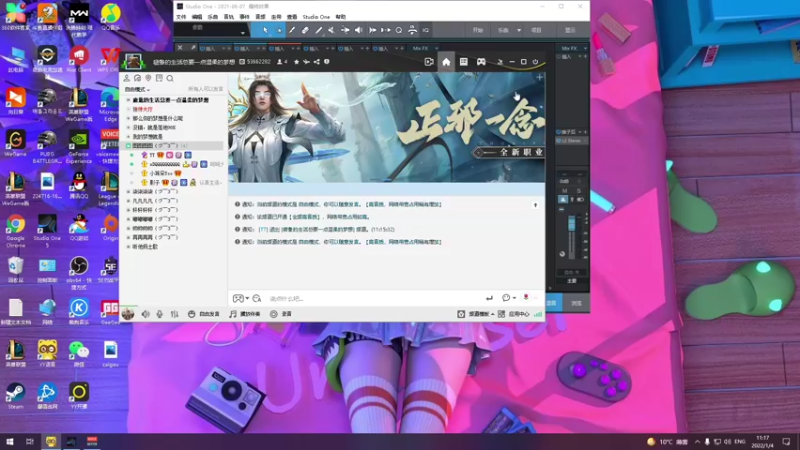Toggle power on sixth 插入 insert slot

tap(376, 48)
